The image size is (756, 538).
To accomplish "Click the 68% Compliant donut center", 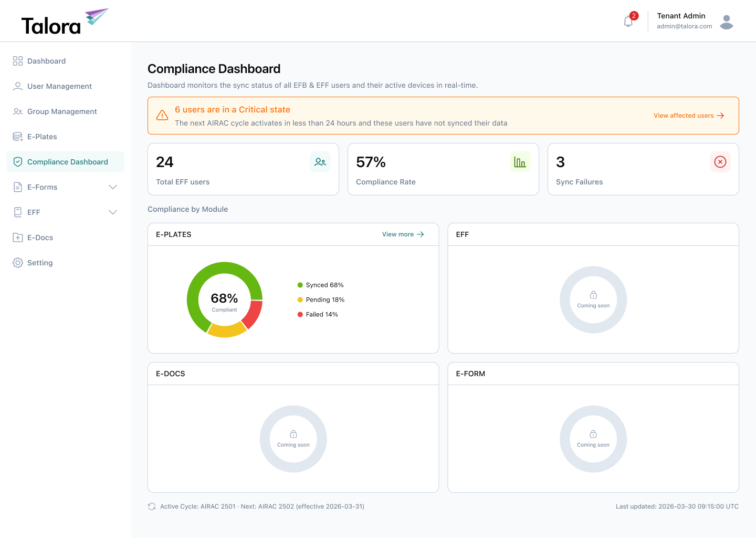I will (224, 302).
